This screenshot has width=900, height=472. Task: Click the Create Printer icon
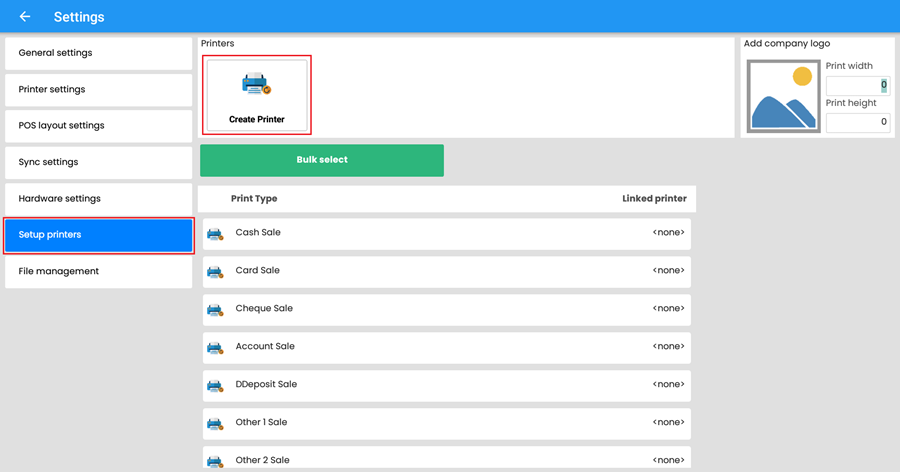point(257,85)
